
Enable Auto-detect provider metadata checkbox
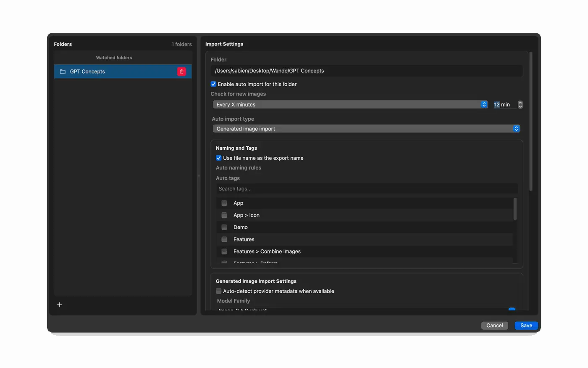218,291
